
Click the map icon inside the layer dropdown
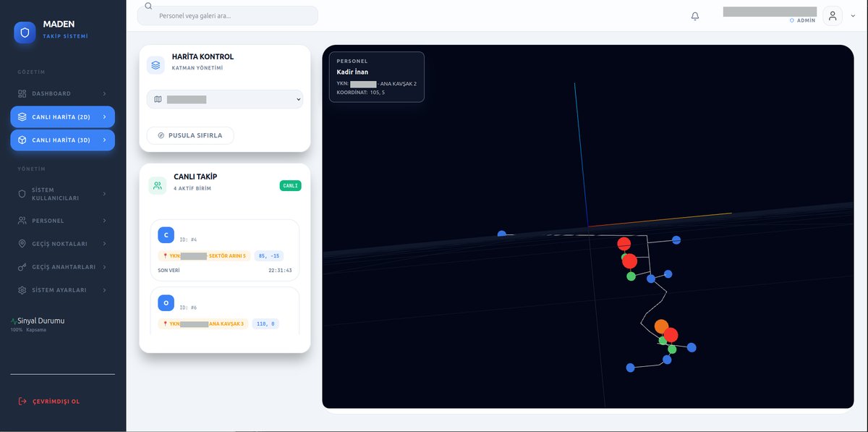point(158,99)
